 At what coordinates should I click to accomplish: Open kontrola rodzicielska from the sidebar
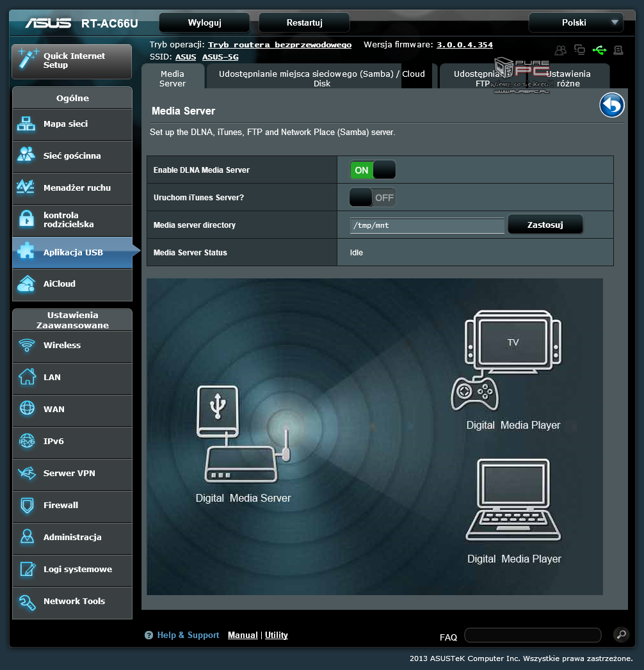click(72, 221)
